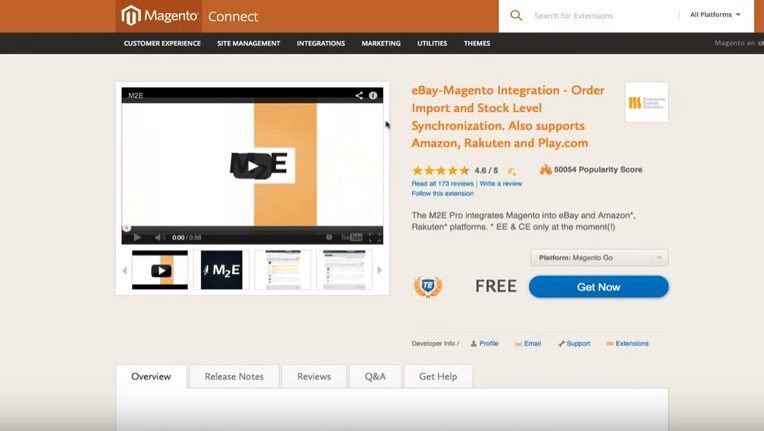Click the video settings gear icon
Image resolution: width=764 pixels, height=431 pixels.
pos(329,237)
